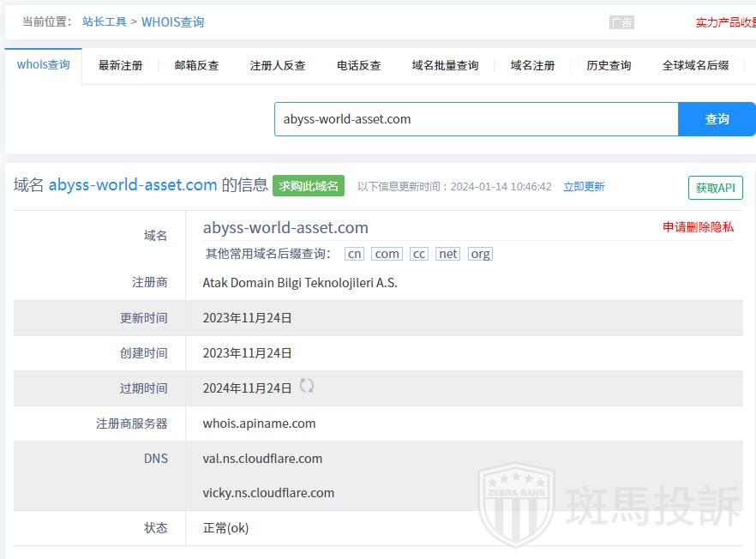The image size is (756, 559).
Task: Click the abyss-world-asset.com heading link
Action: (133, 185)
